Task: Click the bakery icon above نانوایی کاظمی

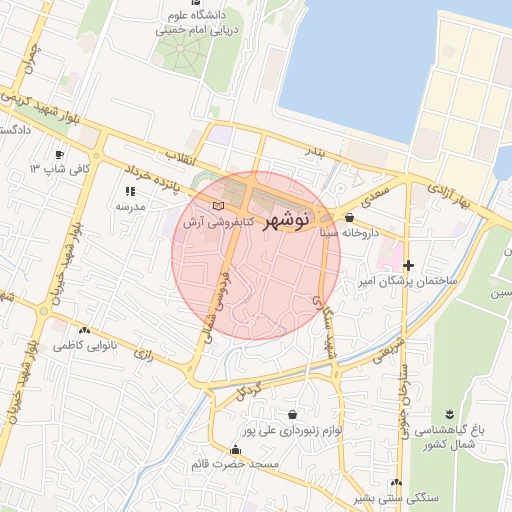Action: [x=84, y=331]
